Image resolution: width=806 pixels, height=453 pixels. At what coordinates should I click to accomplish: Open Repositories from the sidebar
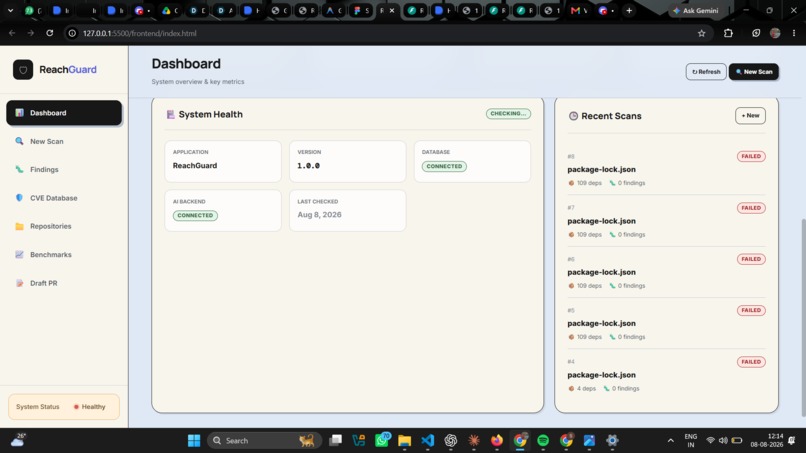pyautogui.click(x=64, y=226)
